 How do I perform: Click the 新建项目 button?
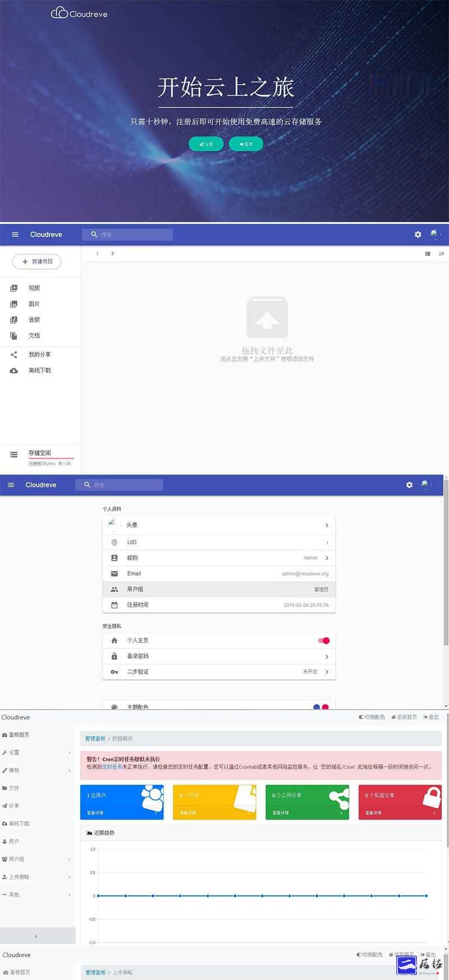coord(37,261)
